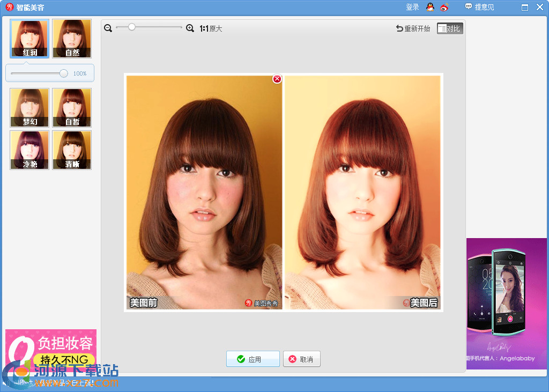This screenshot has width=549, height=392.
Task: Apply the 清晰 effect preset
Action: point(72,150)
